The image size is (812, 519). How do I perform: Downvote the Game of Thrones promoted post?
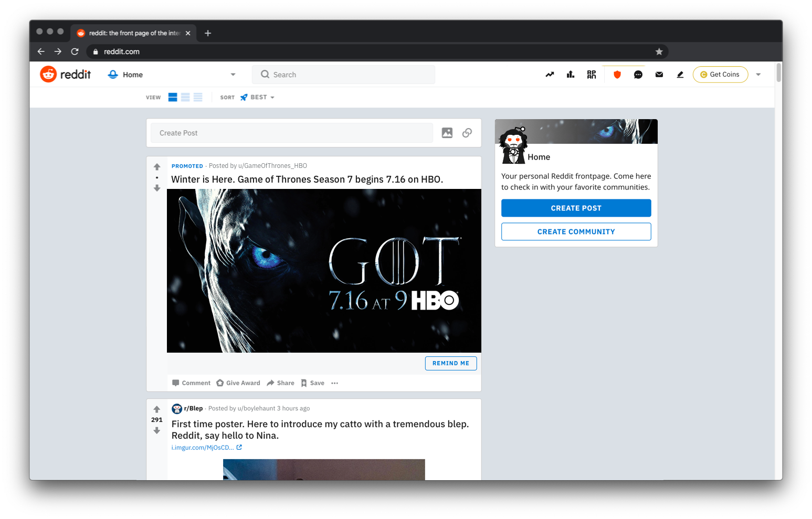(x=157, y=188)
